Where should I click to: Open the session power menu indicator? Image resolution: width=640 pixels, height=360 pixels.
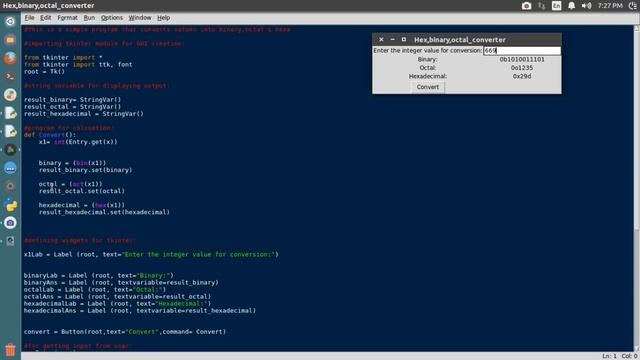pos(633,6)
